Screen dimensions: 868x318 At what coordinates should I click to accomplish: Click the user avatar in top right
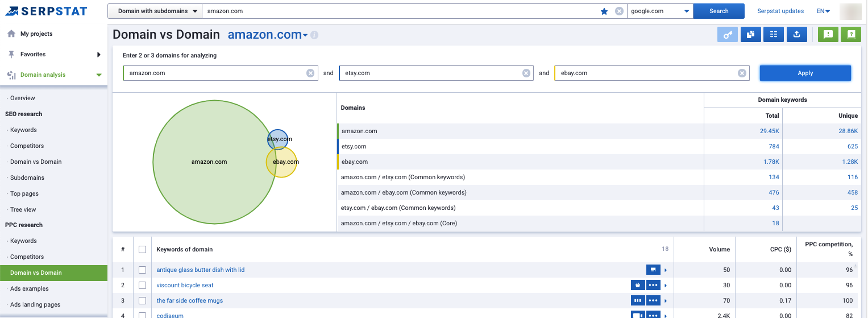point(850,11)
